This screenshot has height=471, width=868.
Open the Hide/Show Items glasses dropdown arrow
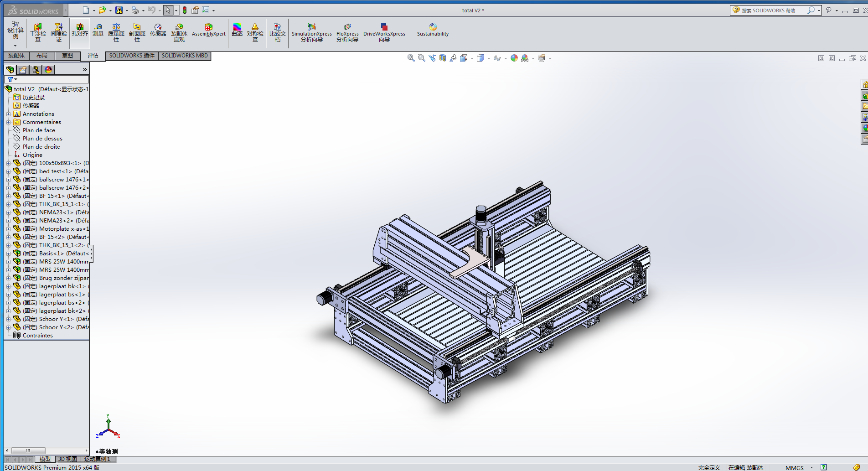(x=506, y=58)
